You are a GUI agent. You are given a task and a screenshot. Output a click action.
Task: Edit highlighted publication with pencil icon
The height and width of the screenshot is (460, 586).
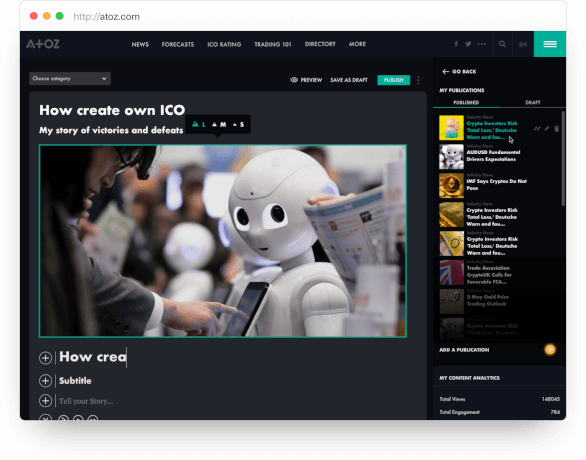[547, 129]
